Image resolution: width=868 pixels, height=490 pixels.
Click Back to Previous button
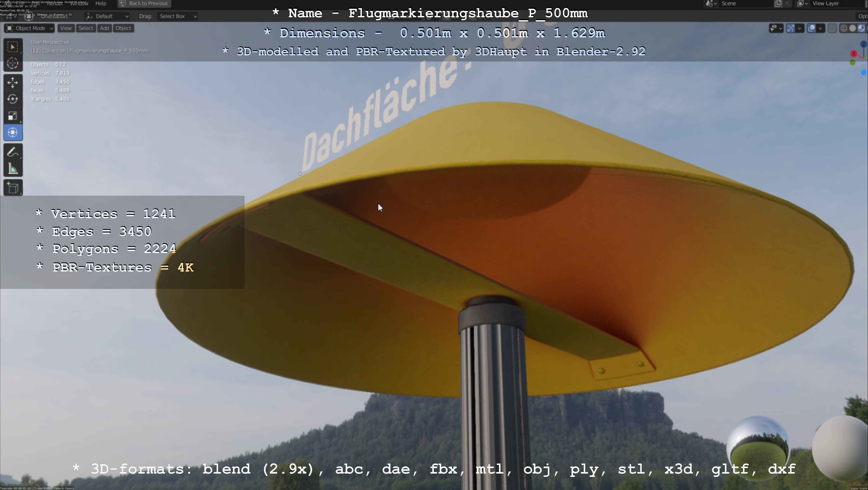pos(144,3)
